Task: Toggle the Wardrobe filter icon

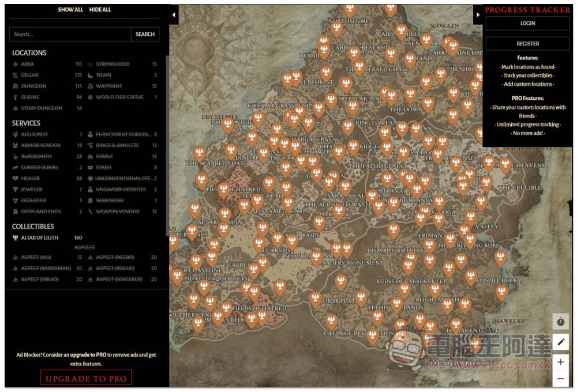Action: point(90,201)
